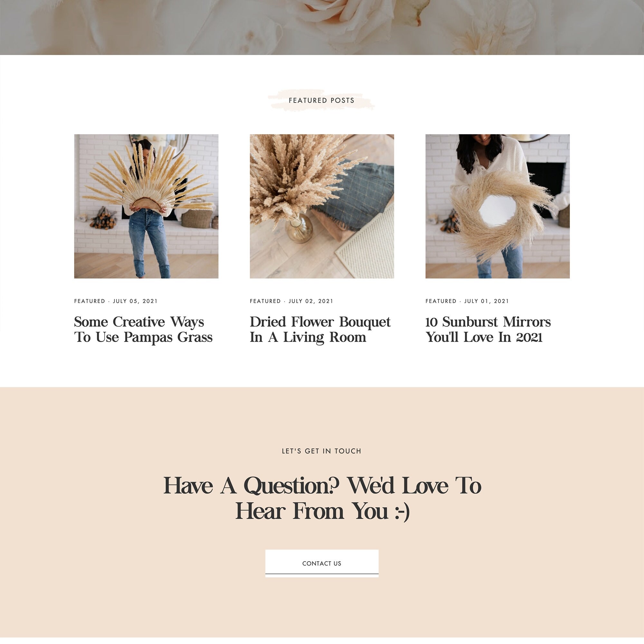Click the Contact Us button
Screen dimensions: 644x644
[x=322, y=563]
